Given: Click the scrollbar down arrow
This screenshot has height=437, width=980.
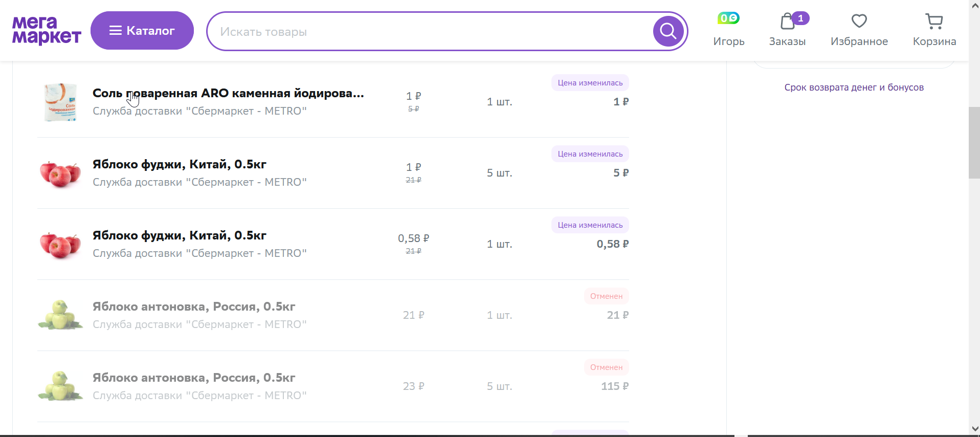Looking at the screenshot, I should [974, 429].
